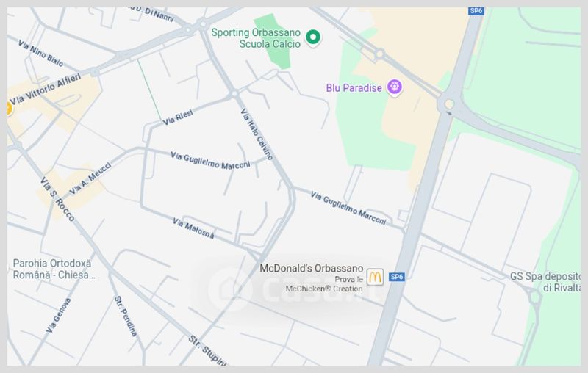The height and width of the screenshot is (373, 588).
Task: Click the Via Italo Calvino street label
Action: coord(257,134)
